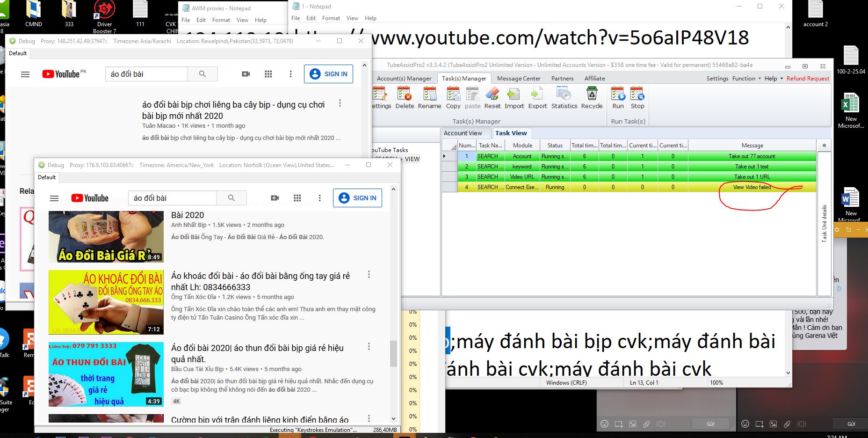Screen dimensions: 868x438
Task: Open YouTube apps grid icon in front browser
Action: [x=297, y=198]
